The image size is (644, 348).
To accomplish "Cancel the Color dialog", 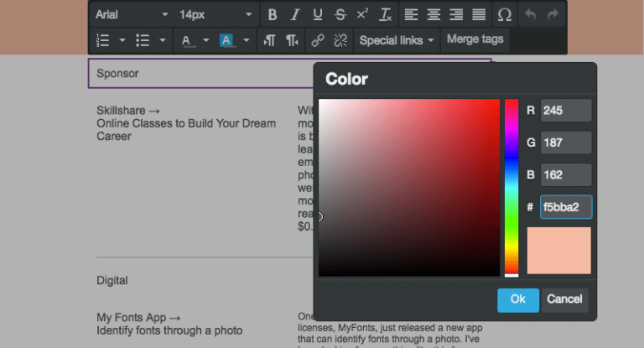I will 564,299.
